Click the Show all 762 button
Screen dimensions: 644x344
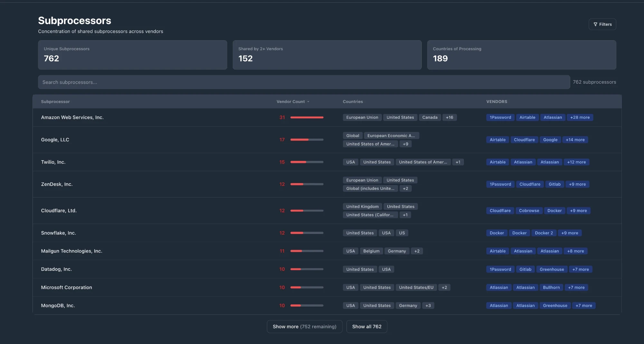366,326
